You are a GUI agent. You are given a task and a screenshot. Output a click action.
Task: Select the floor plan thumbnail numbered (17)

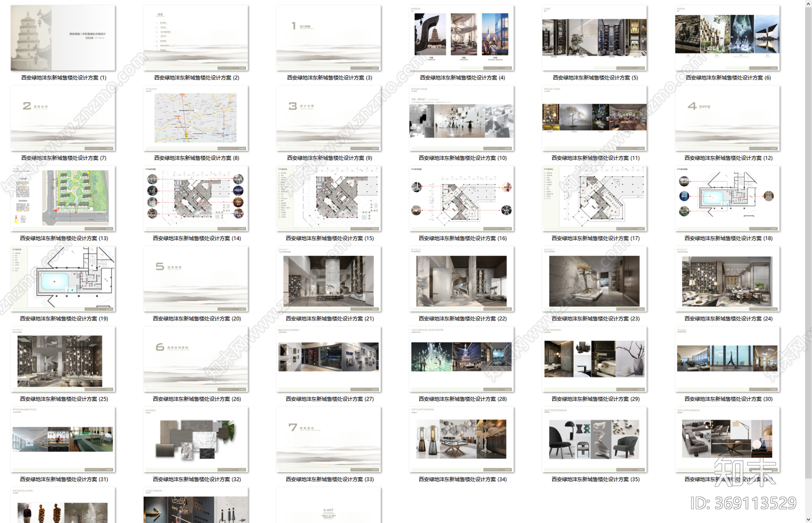595,199
